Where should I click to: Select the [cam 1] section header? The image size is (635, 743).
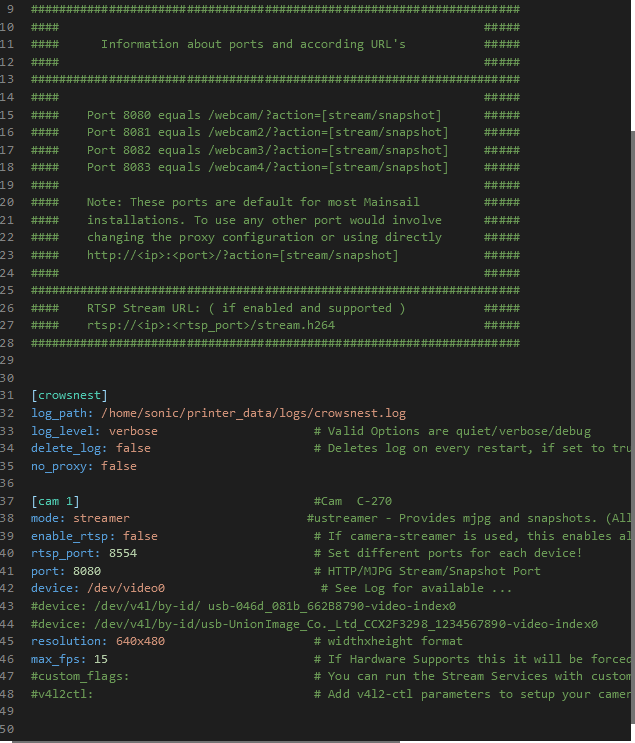(55, 501)
